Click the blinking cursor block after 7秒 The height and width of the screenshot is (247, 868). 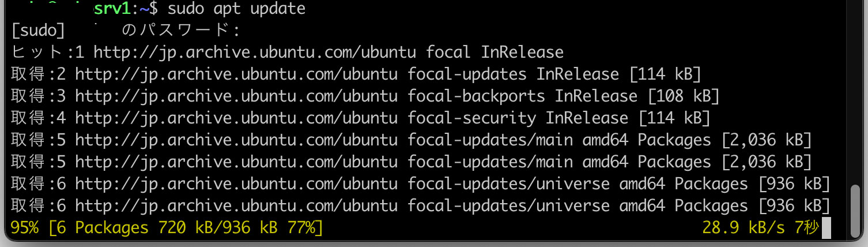coord(826,228)
